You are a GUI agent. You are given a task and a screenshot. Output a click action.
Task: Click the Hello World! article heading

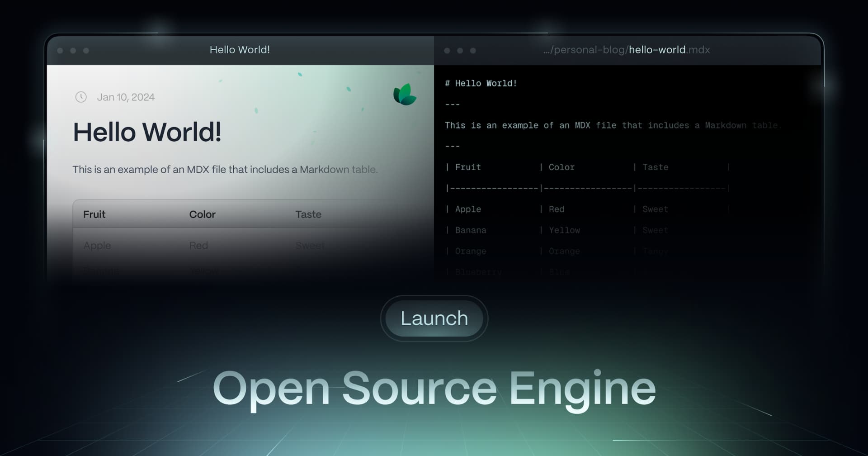pyautogui.click(x=148, y=133)
